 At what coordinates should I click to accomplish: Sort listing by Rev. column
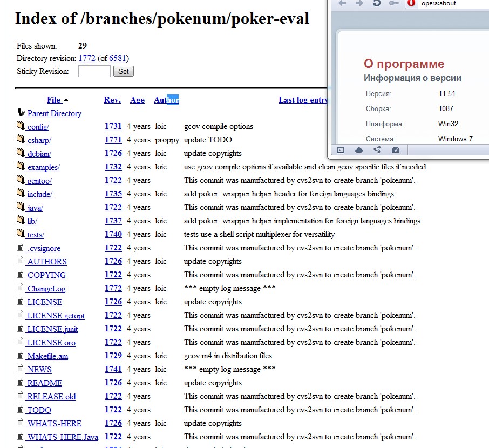112,100
